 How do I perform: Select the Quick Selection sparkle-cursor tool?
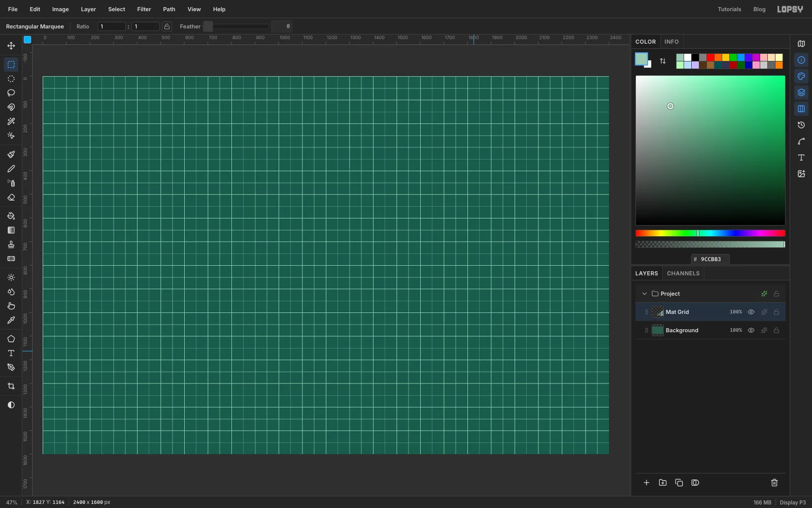coord(11,136)
